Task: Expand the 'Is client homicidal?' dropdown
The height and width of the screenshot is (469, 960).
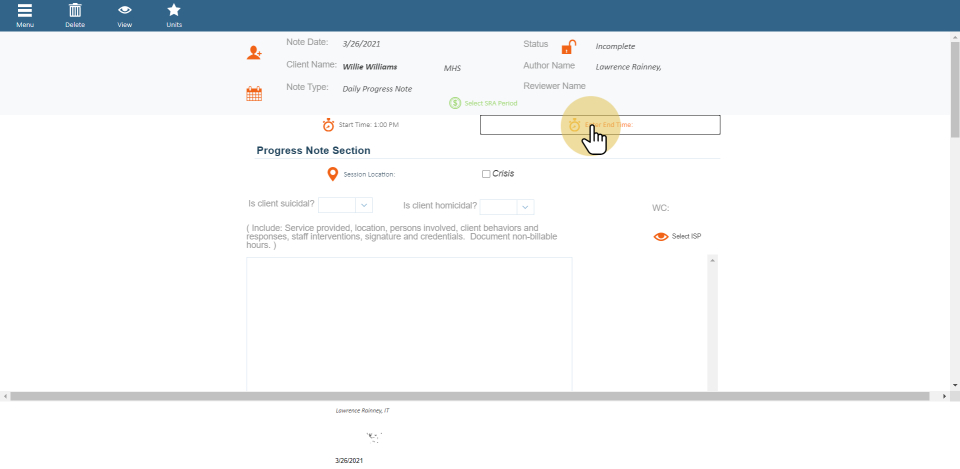Action: 525,207
